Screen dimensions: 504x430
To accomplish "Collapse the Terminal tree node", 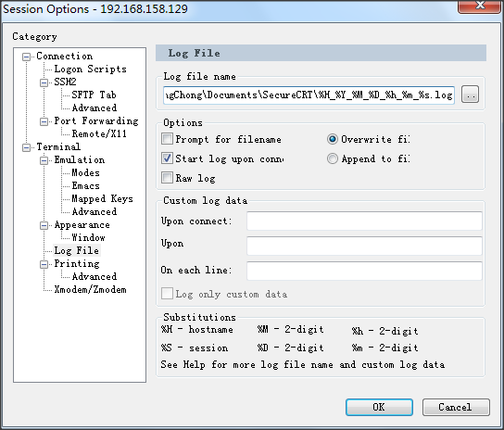I will tap(26, 147).
